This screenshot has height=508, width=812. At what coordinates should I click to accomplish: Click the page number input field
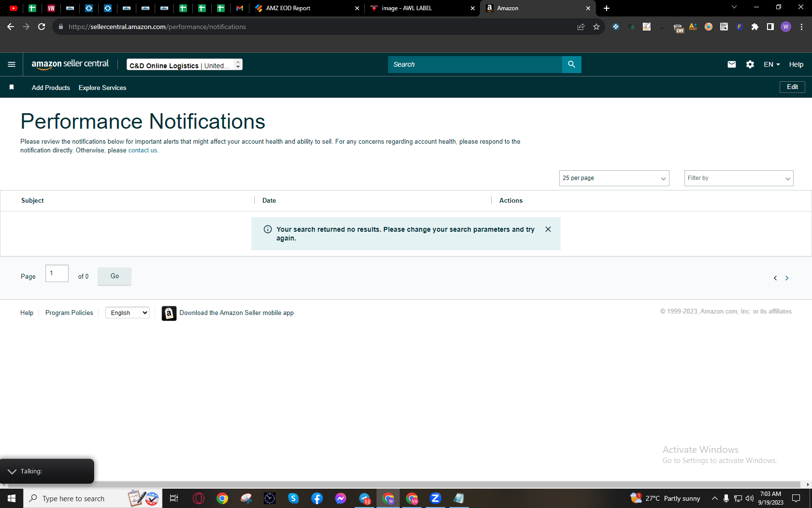(x=57, y=273)
